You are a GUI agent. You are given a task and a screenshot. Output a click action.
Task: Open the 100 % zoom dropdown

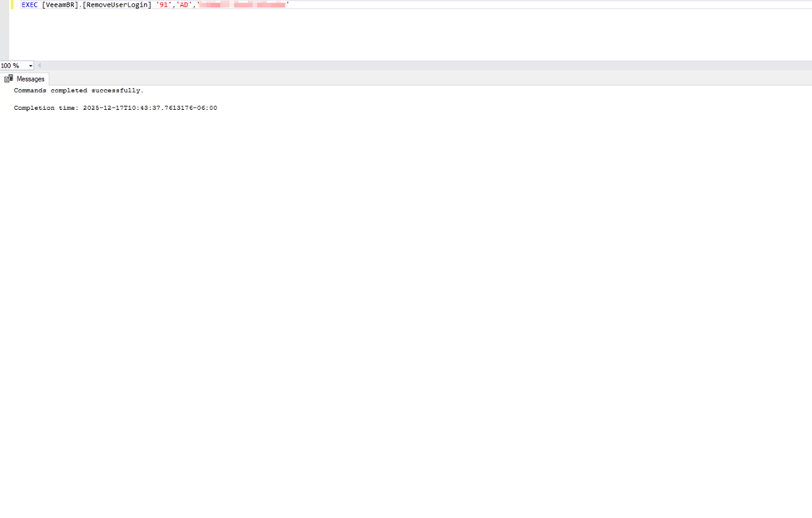tap(31, 66)
